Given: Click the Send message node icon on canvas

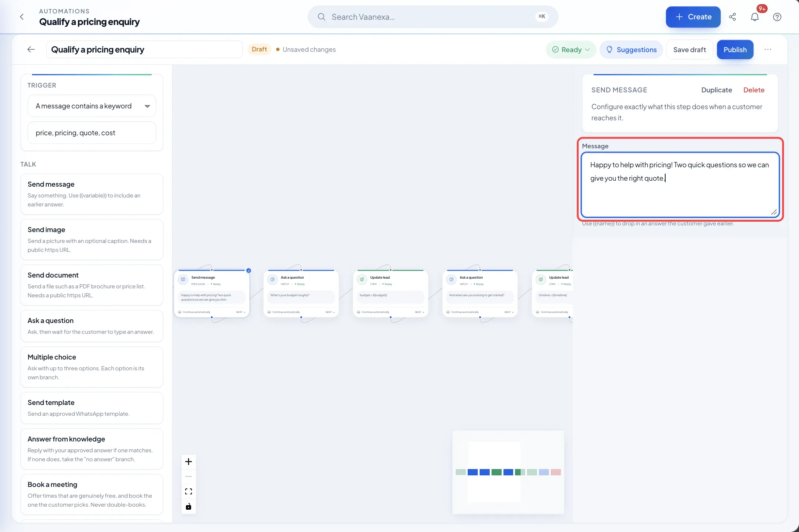Looking at the screenshot, I should tap(183, 279).
